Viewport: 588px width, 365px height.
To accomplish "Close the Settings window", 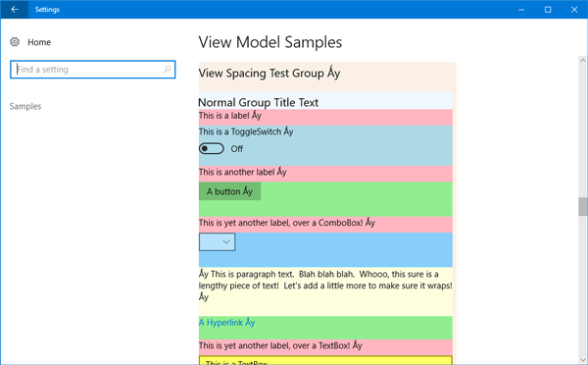I will pos(574,10).
